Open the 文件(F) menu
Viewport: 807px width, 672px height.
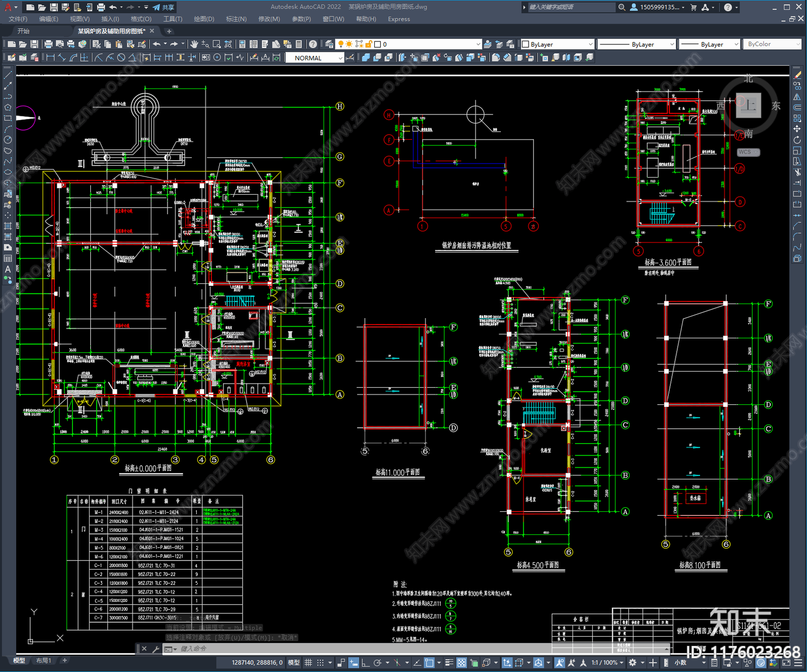(18, 19)
